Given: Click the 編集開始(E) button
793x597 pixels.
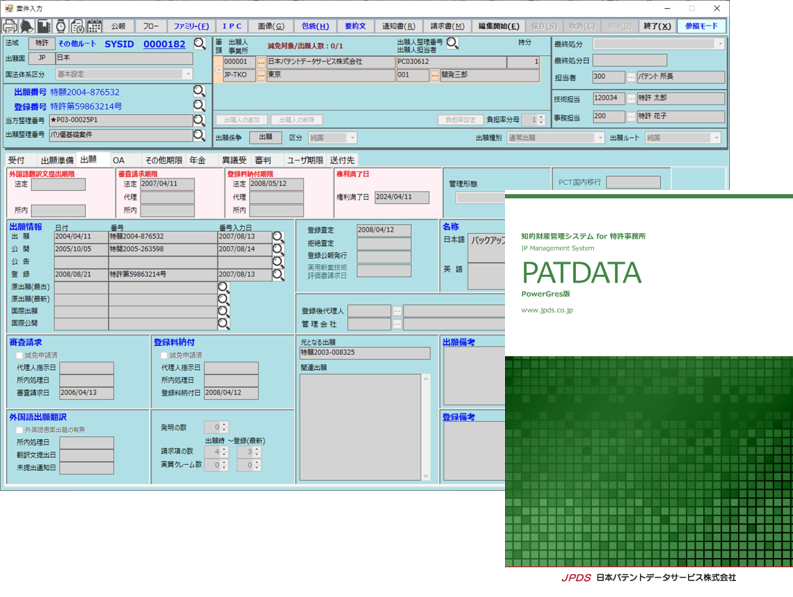Looking at the screenshot, I should pyautogui.click(x=499, y=26).
